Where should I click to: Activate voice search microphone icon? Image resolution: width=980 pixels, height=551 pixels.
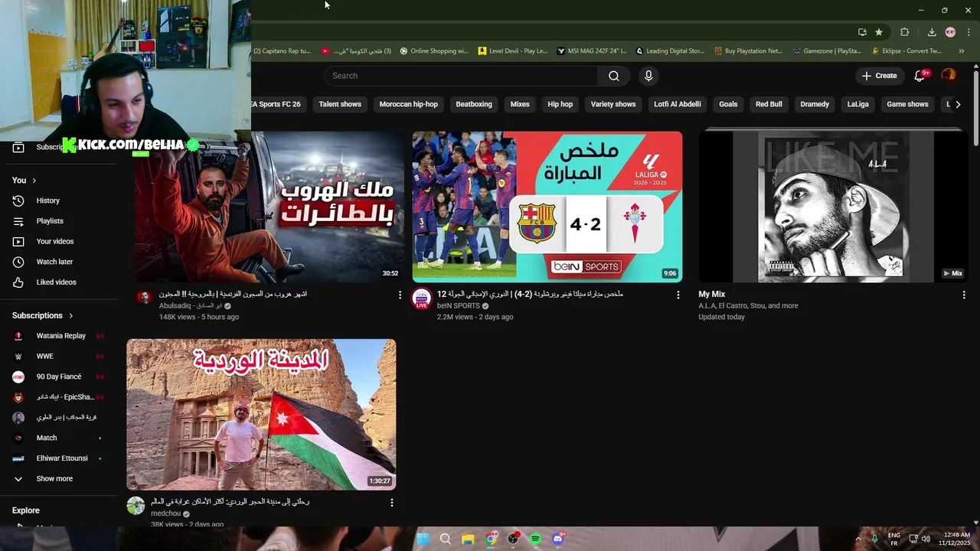648,76
